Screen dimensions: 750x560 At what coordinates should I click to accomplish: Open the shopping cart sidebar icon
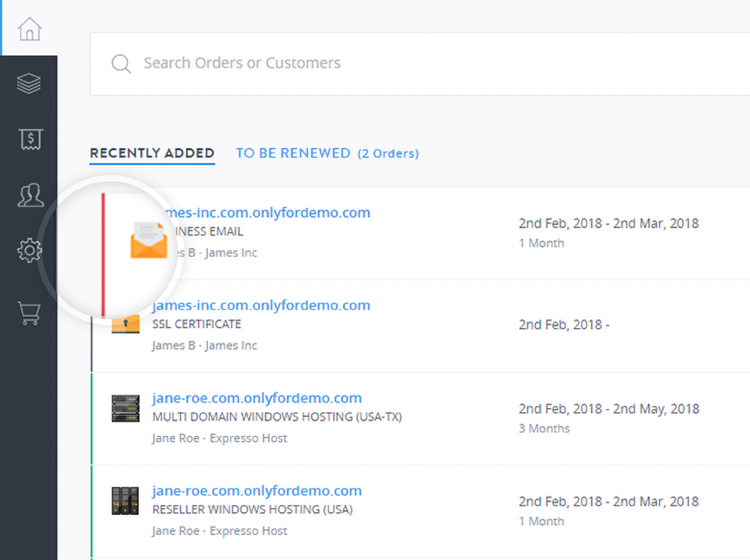29,313
